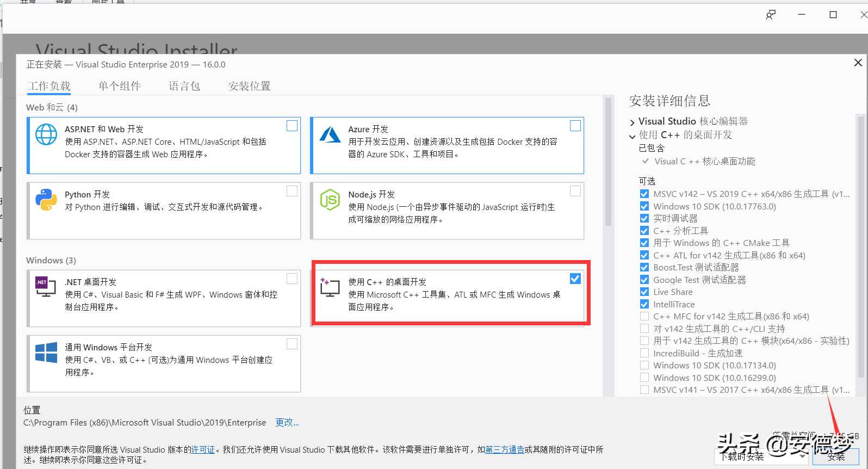
Task: Open the 下载时安装 install mode dropdown
Action: 761,456
